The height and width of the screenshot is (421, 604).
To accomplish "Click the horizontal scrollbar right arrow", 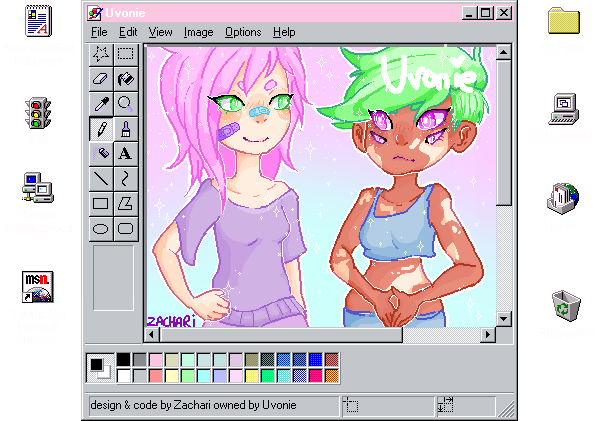I will click(x=488, y=335).
